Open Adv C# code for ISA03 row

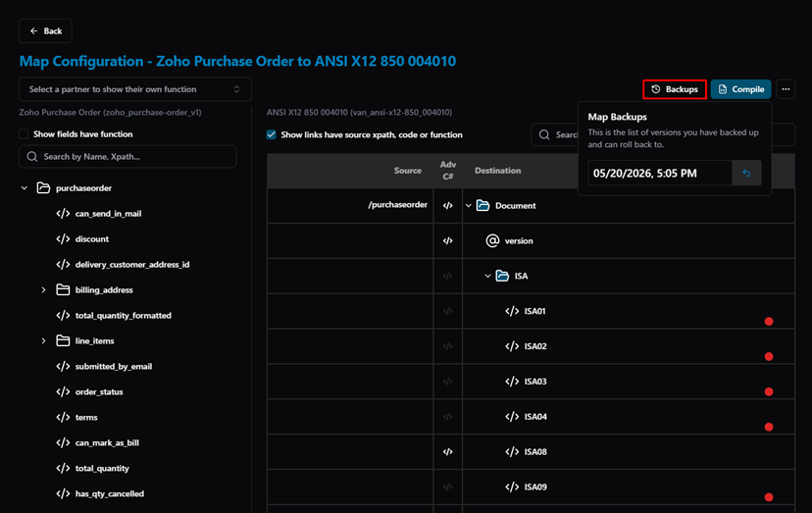[x=448, y=382]
